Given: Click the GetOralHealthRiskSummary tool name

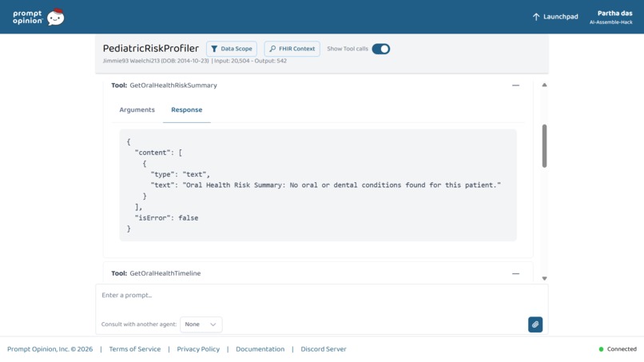Looking at the screenshot, I should point(173,86).
